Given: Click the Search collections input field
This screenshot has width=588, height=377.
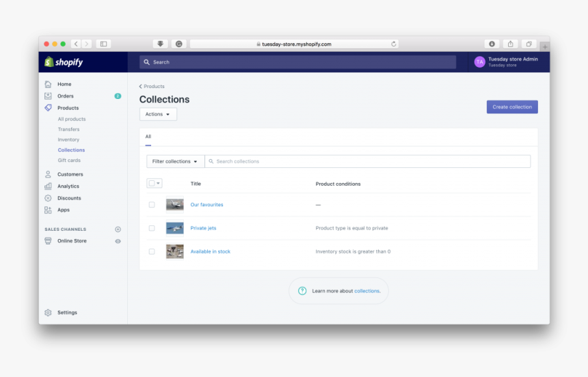Looking at the screenshot, I should [x=369, y=162].
